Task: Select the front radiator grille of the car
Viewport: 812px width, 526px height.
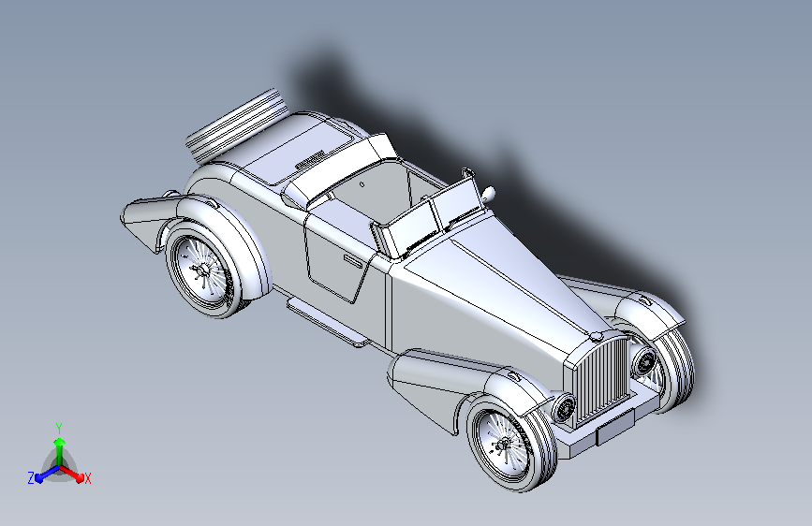Action: pos(602,381)
